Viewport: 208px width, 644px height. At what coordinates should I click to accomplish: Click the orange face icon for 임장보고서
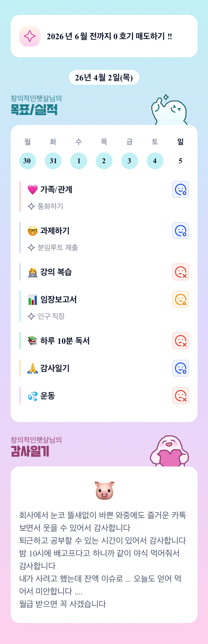point(180,300)
